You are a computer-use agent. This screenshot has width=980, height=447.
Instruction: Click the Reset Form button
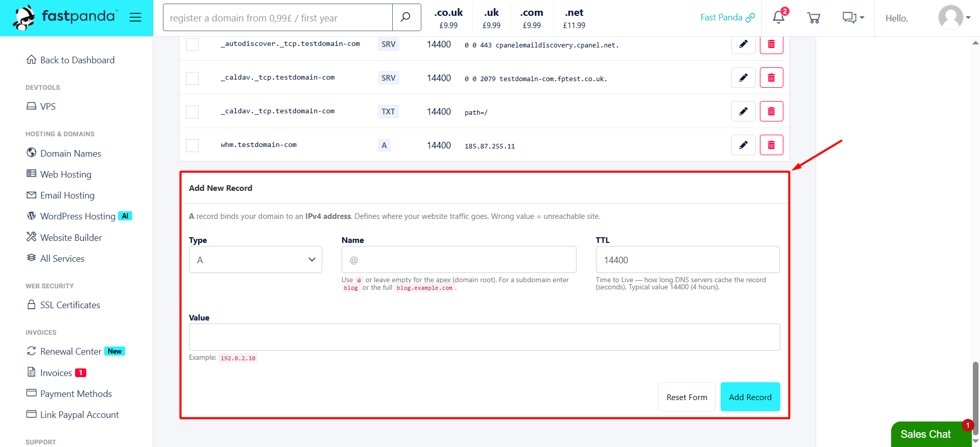tap(687, 397)
